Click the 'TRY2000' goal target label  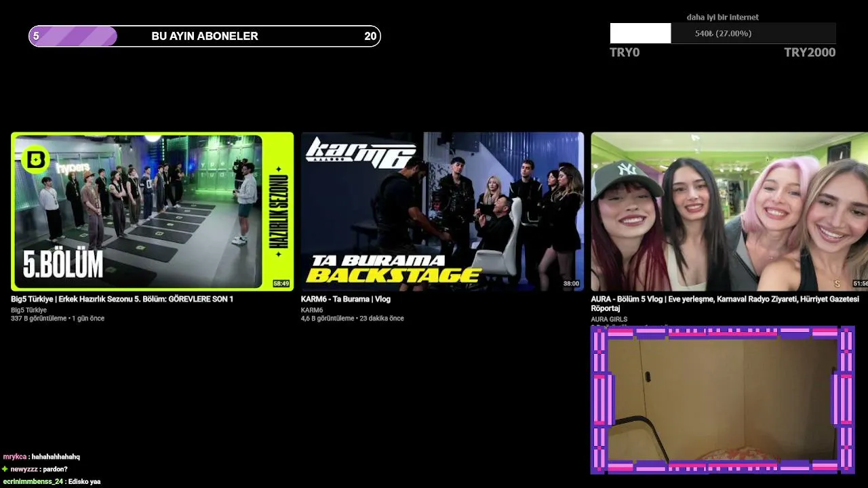[x=810, y=52]
